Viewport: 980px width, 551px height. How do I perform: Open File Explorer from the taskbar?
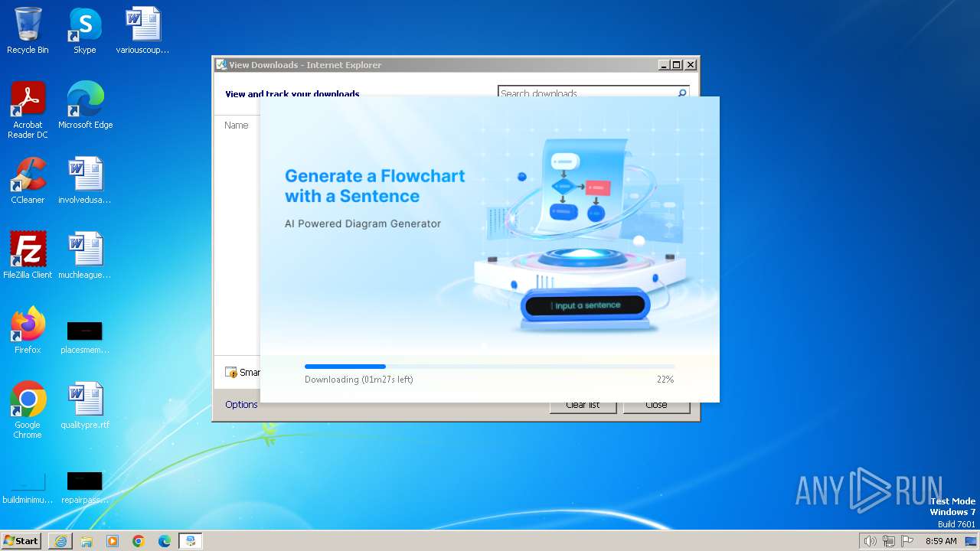(87, 541)
